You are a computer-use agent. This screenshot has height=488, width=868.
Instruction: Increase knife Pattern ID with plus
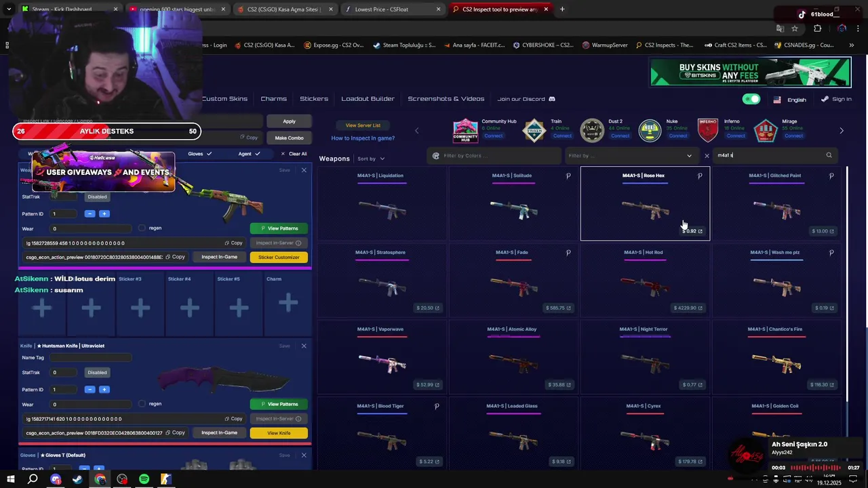click(104, 390)
